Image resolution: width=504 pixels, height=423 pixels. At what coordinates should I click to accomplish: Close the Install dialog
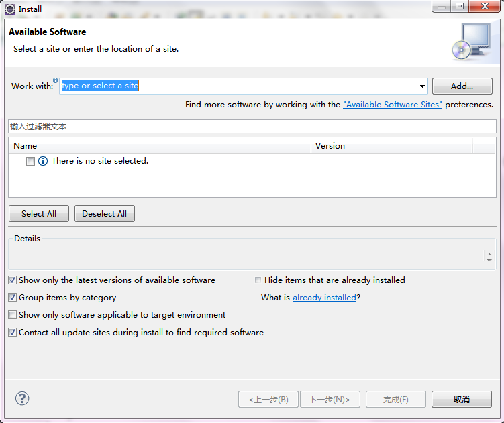[485, 6]
